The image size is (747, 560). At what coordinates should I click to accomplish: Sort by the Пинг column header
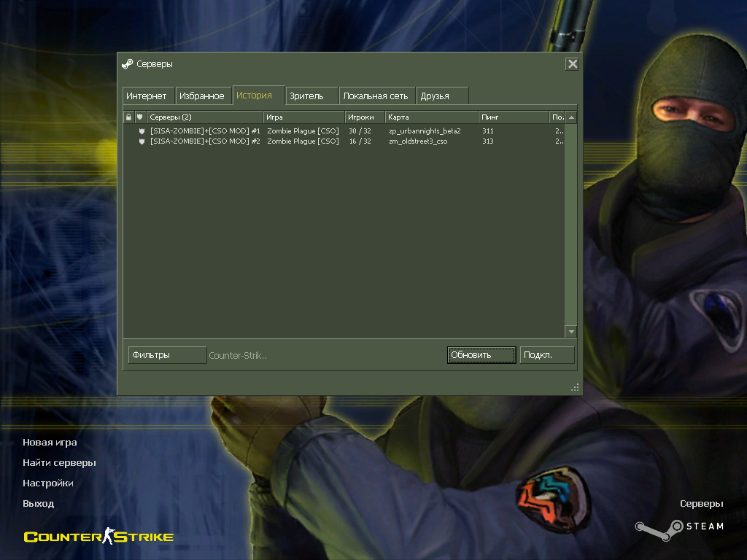tap(514, 117)
